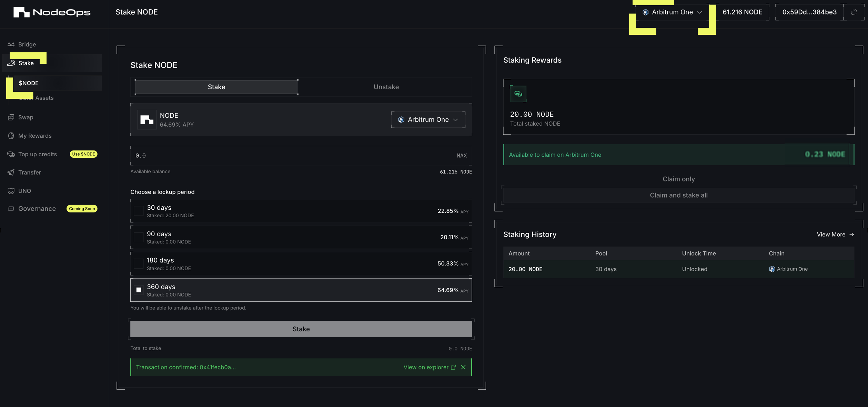This screenshot has width=868, height=407.
Task: Select the Transfer icon in the sidebar
Action: 11,173
